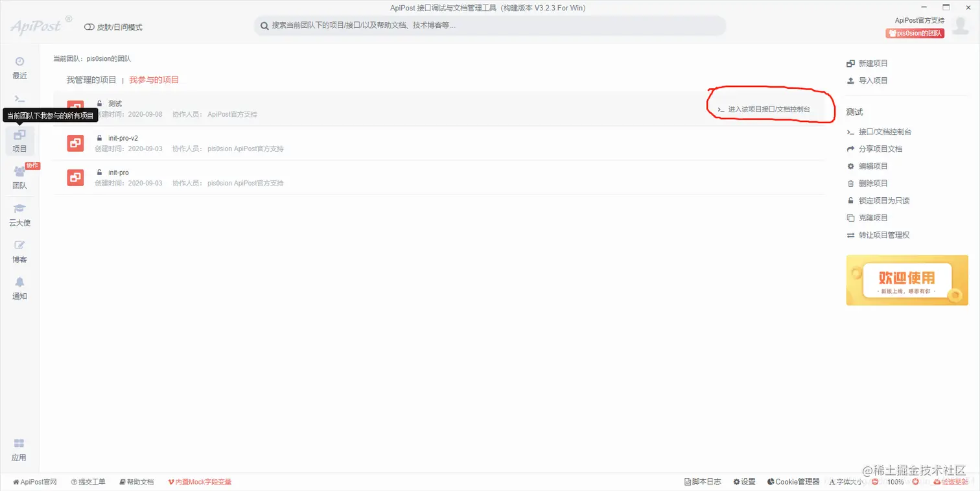
Task: Click 编辑项目 option
Action: click(867, 166)
